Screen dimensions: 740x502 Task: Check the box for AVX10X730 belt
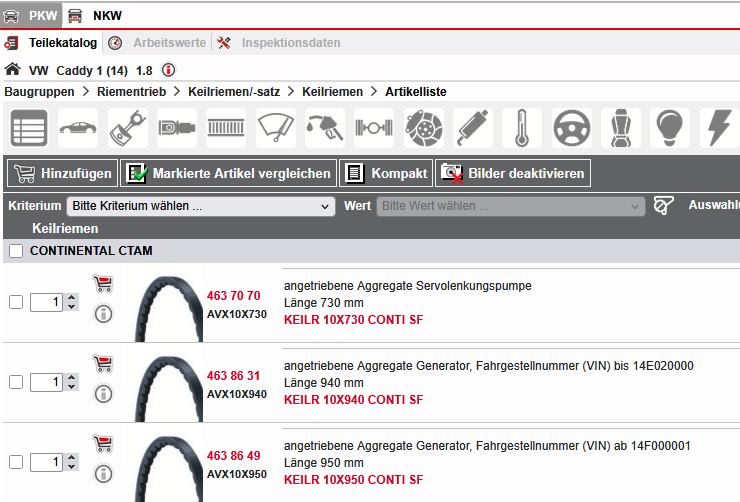[x=16, y=302]
